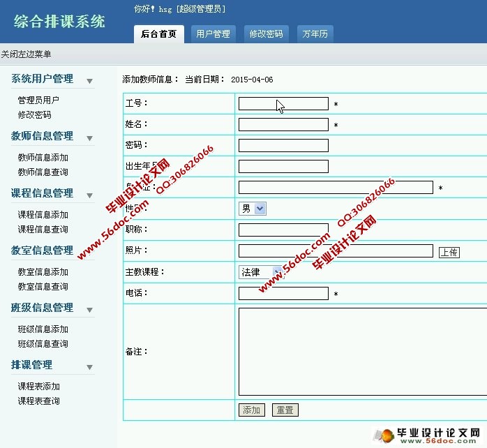Screen dimensions: 487x448
Task: Open the 修改密码 tab in header
Action: (x=266, y=34)
